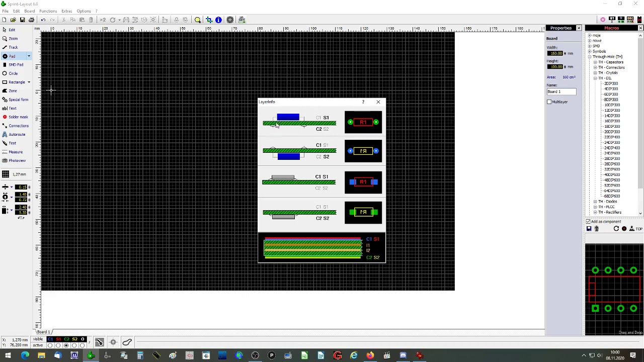Click the Save disk icon in toolbar
Screen dimensions: 644x362
click(22, 20)
